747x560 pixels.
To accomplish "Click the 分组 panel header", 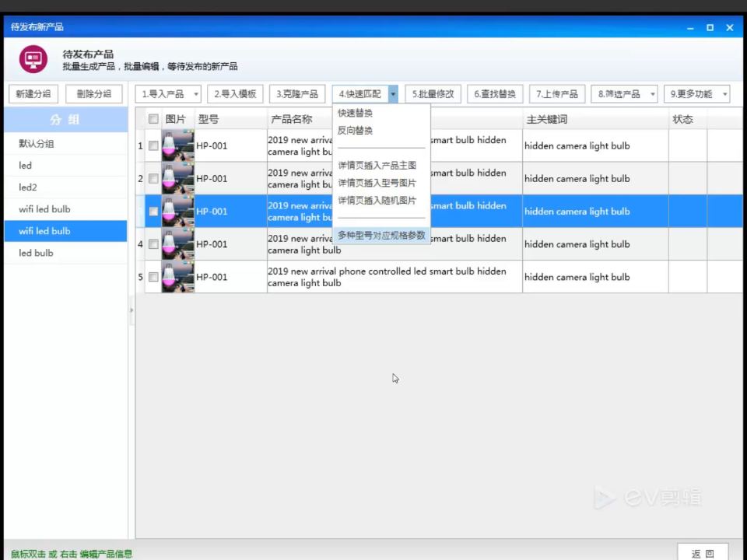I will click(65, 120).
